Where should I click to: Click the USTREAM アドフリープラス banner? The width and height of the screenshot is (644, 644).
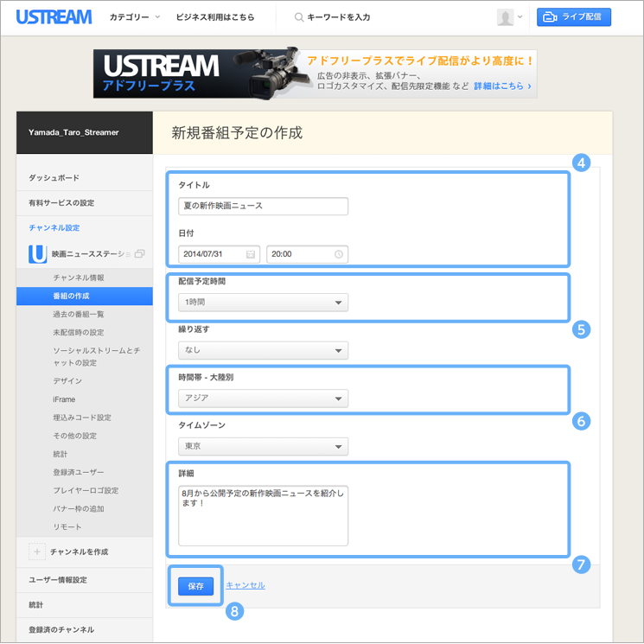pyautogui.click(x=315, y=73)
